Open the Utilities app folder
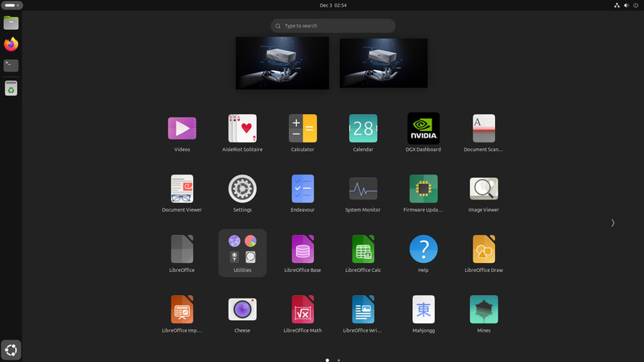The height and width of the screenshot is (362, 644). click(242, 253)
